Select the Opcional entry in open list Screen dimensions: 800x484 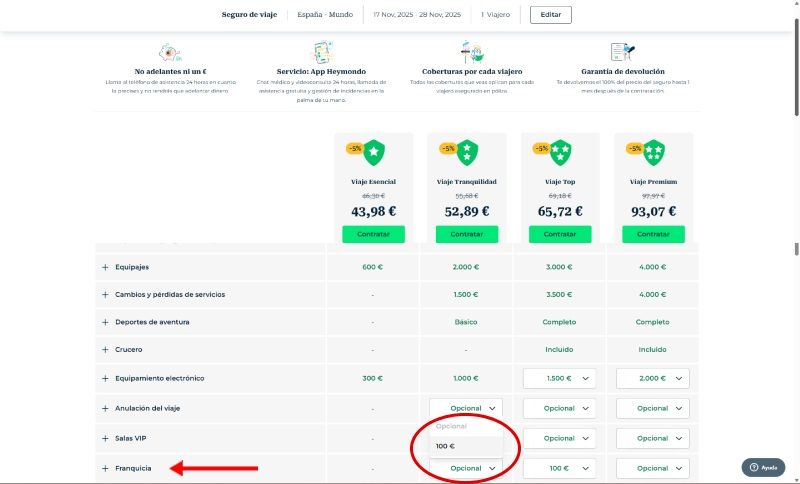452,426
